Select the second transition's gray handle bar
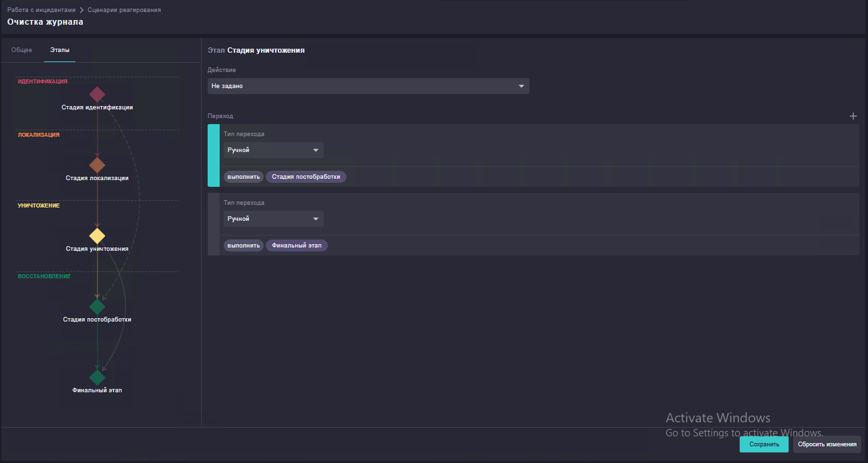868x463 pixels. (214, 224)
